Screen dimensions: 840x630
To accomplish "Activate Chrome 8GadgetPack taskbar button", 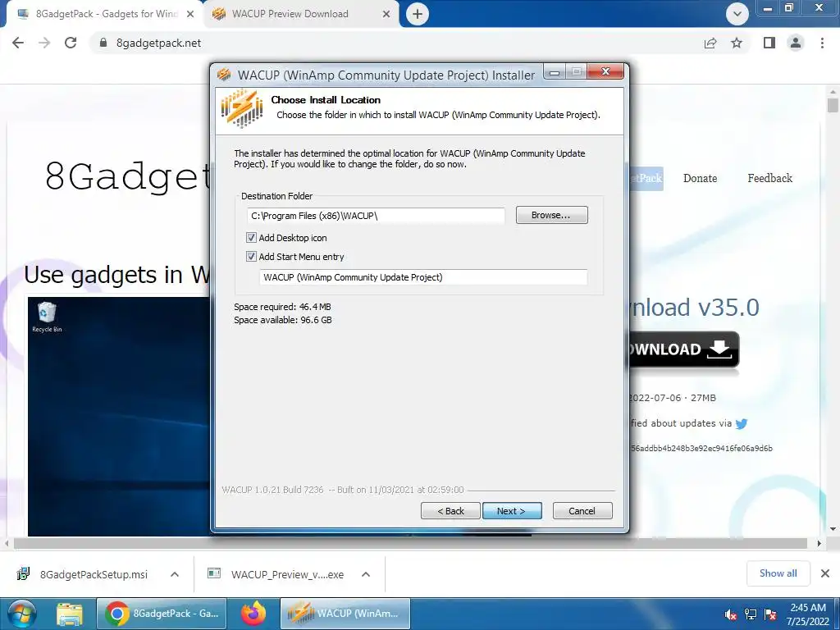I will click(162, 614).
